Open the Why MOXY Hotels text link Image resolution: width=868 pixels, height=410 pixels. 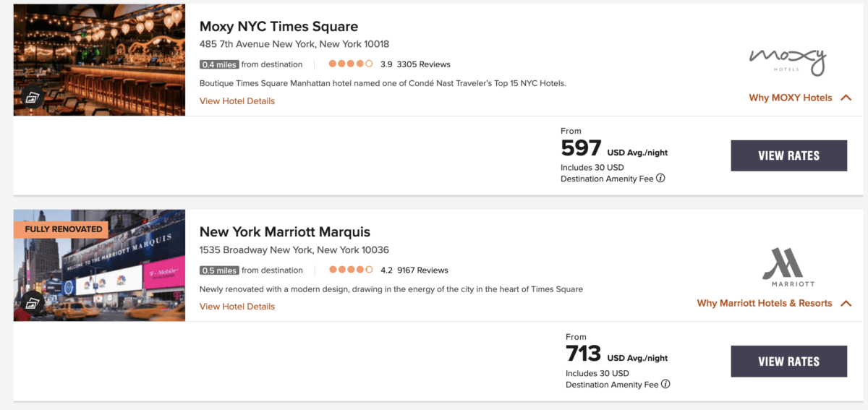point(791,98)
